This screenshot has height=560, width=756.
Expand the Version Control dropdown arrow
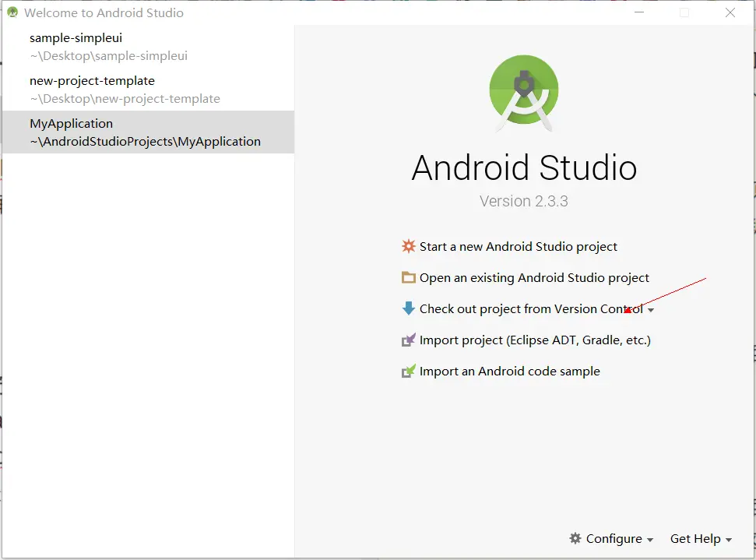pyautogui.click(x=651, y=310)
